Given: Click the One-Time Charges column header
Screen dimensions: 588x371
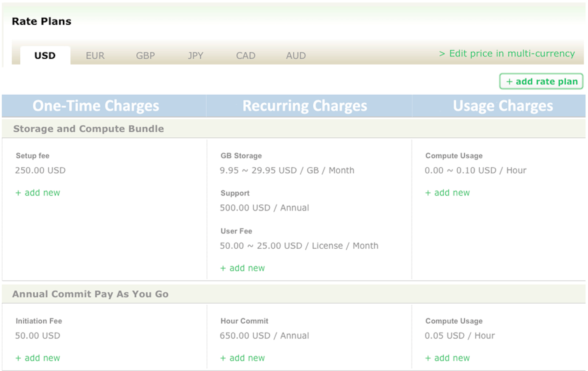Looking at the screenshot, I should (x=97, y=105).
